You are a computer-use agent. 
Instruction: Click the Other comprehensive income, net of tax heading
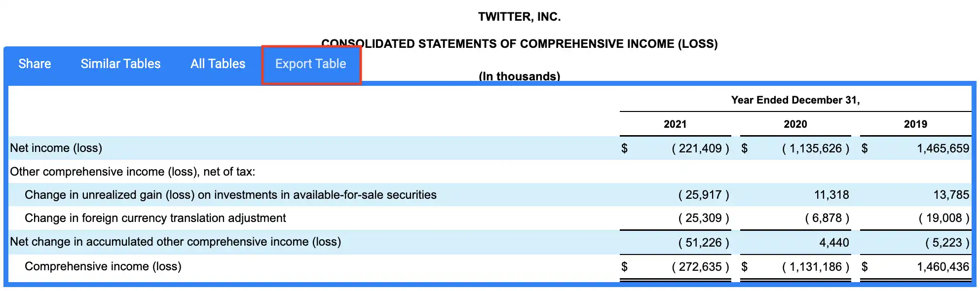point(133,172)
